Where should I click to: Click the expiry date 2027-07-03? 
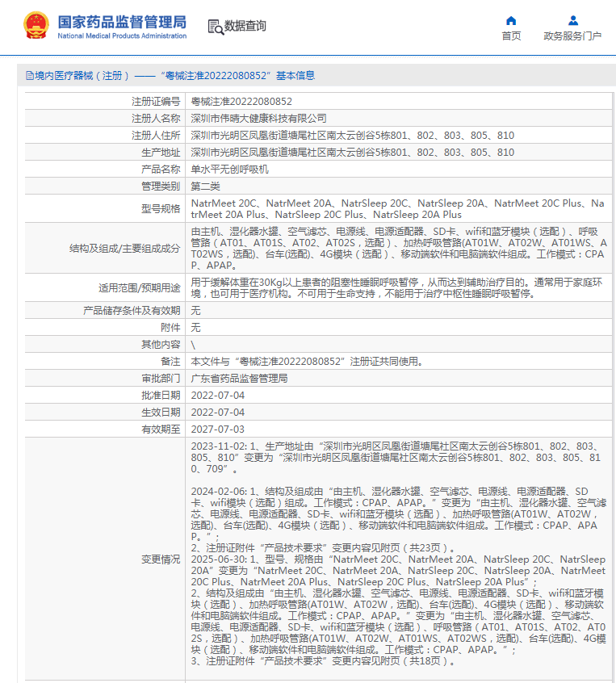(217, 429)
